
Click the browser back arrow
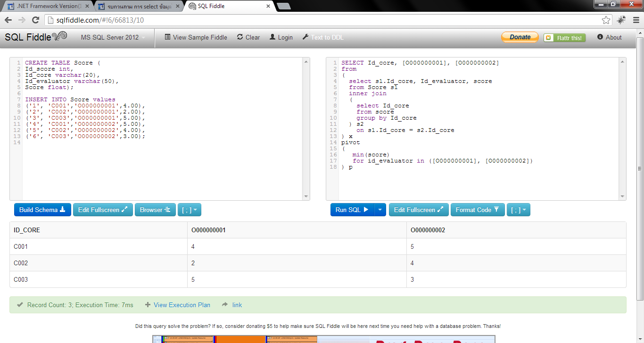coord(8,20)
